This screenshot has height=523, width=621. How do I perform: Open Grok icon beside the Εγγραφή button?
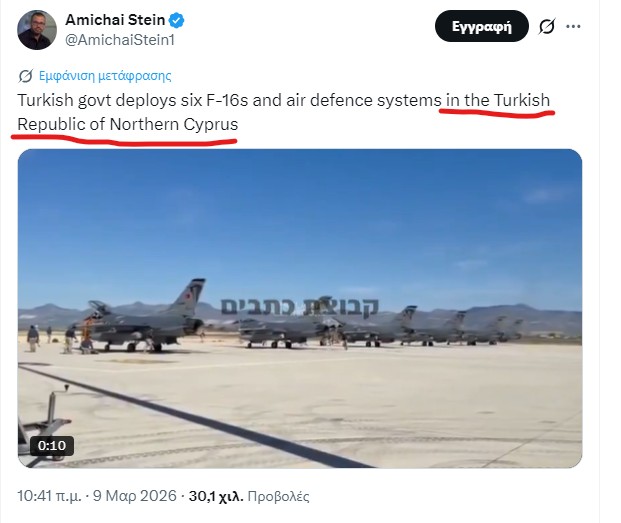coord(547,27)
